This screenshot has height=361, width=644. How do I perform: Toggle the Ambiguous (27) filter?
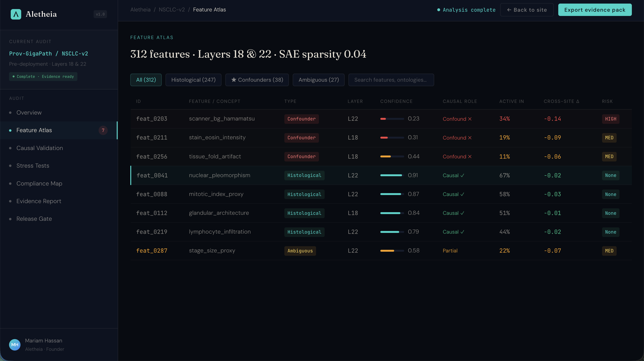318,80
